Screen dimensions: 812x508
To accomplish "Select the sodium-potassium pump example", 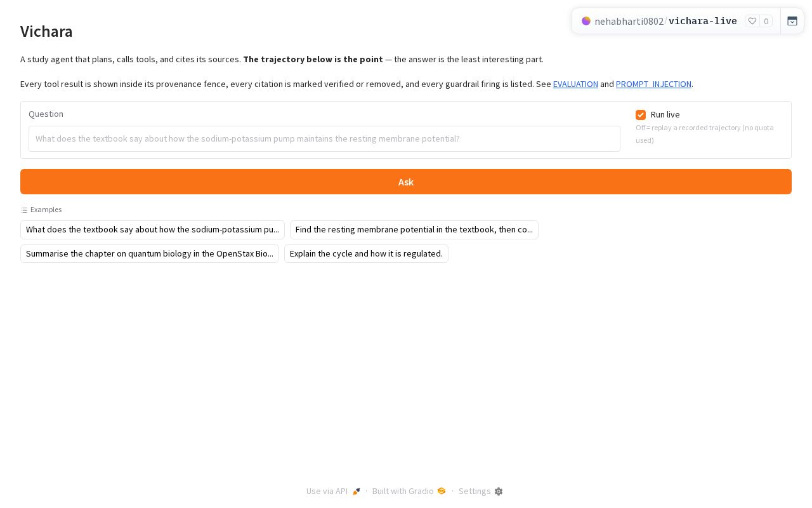I will [x=152, y=230].
